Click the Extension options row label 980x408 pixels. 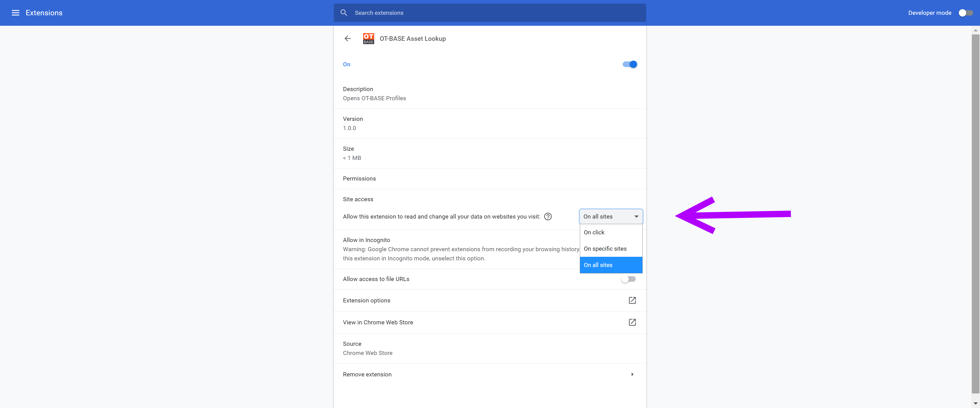pyautogui.click(x=366, y=300)
